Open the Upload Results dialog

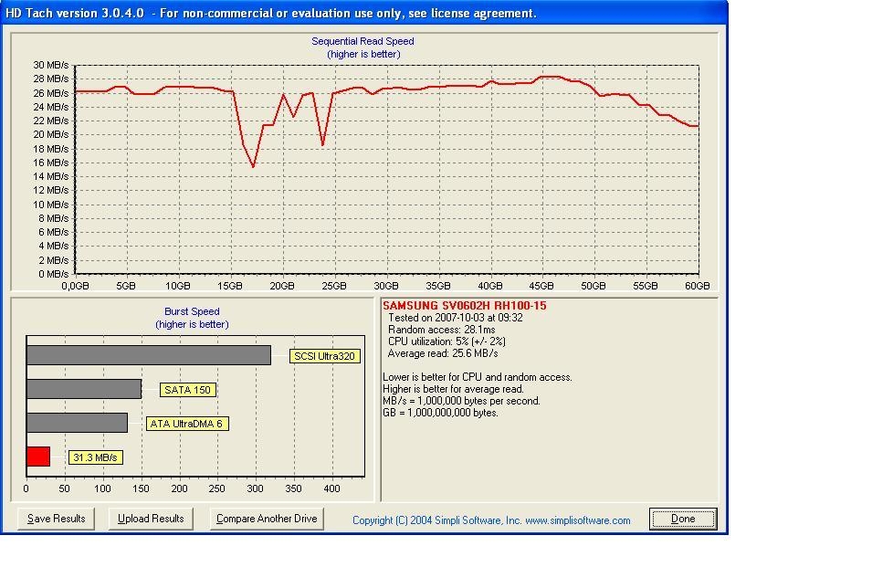(151, 519)
